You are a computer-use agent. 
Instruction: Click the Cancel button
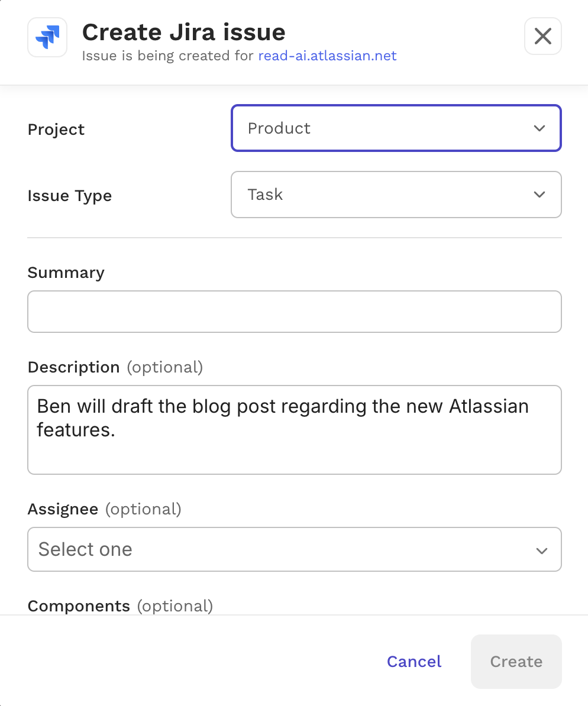(414, 662)
